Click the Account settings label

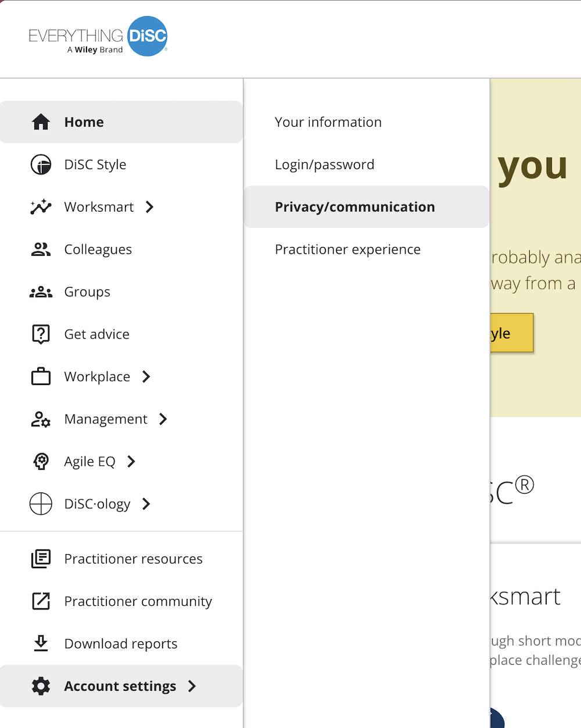point(120,686)
